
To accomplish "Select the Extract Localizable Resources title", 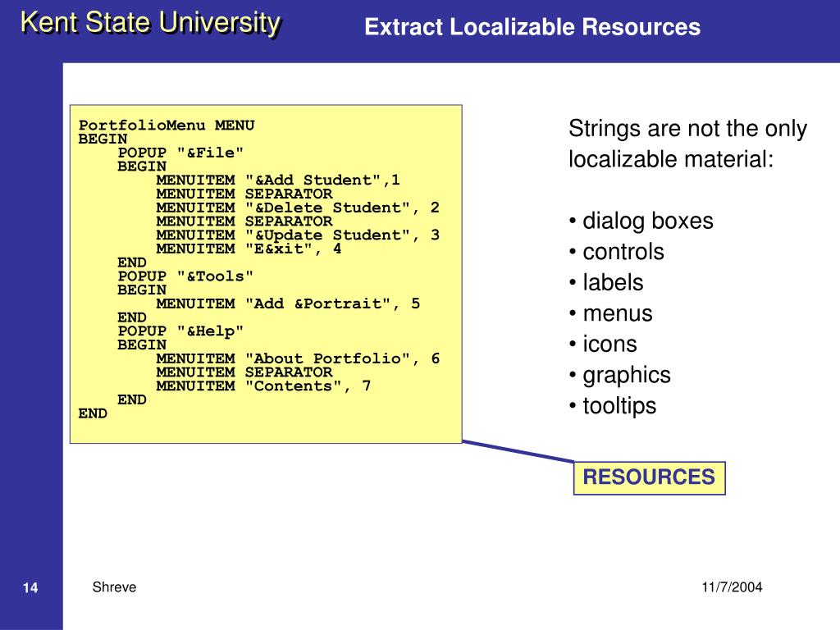I will (x=532, y=27).
